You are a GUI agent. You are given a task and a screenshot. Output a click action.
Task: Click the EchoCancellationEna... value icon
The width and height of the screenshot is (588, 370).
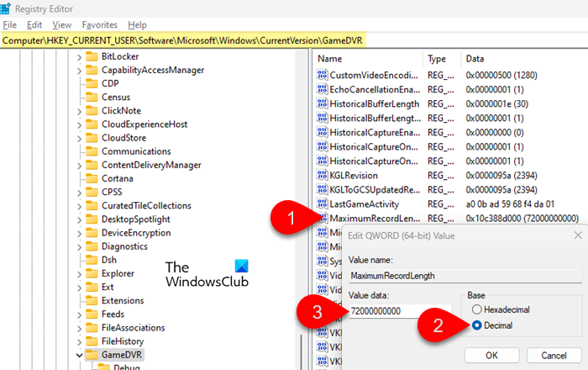(x=322, y=89)
